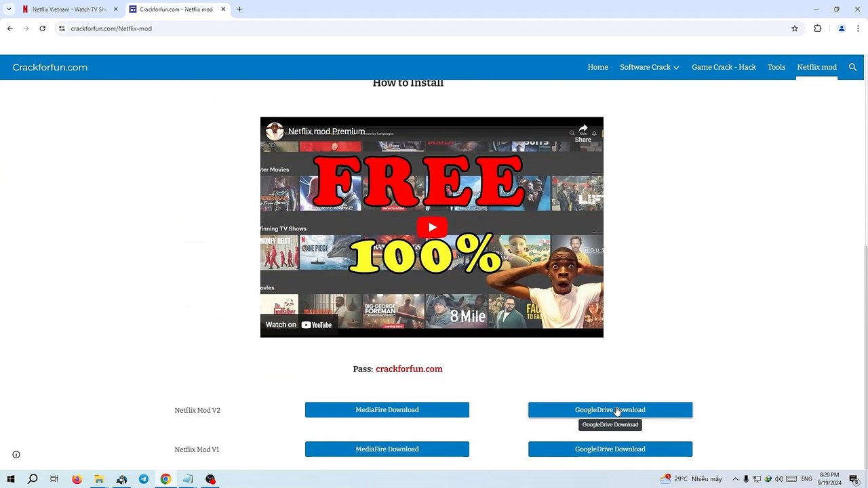Viewport: 868px width, 488px height.
Task: Show hidden system tray icons
Action: point(735,479)
